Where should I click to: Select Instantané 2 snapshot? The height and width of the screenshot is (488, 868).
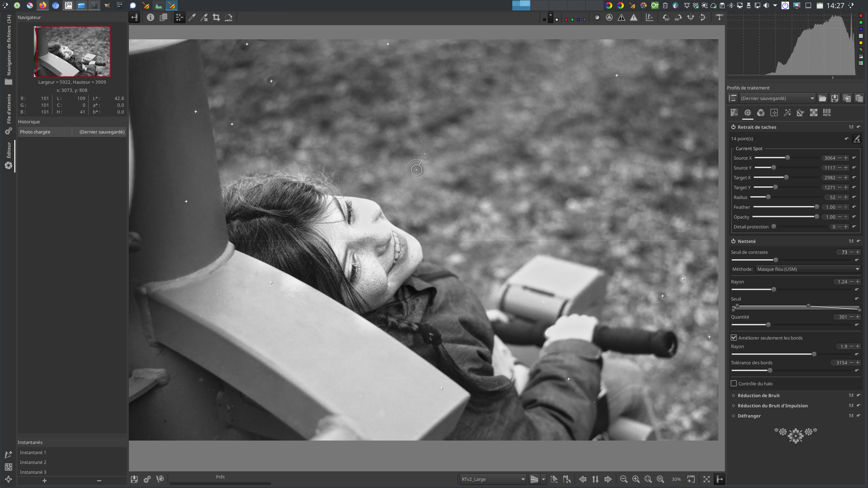(x=33, y=462)
